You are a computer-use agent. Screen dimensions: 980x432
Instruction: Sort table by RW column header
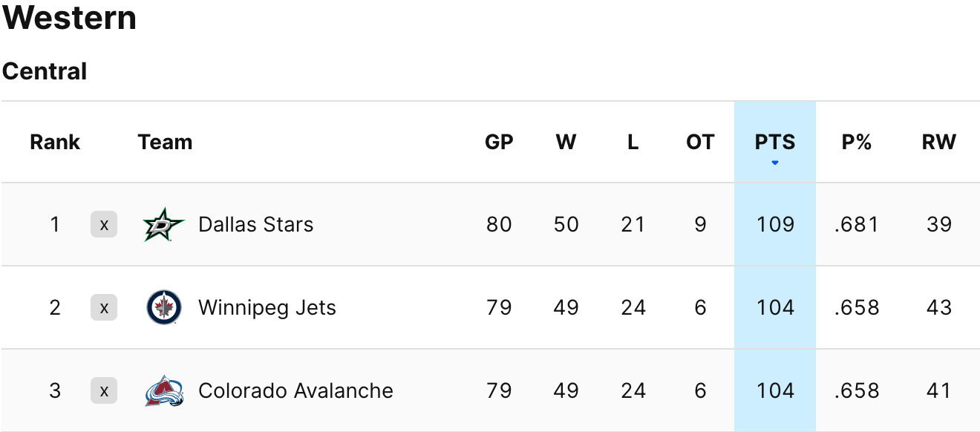[938, 142]
